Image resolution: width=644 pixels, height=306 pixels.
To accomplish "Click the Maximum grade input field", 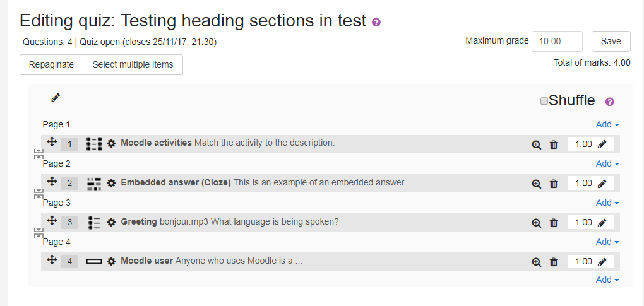I will click(x=557, y=42).
